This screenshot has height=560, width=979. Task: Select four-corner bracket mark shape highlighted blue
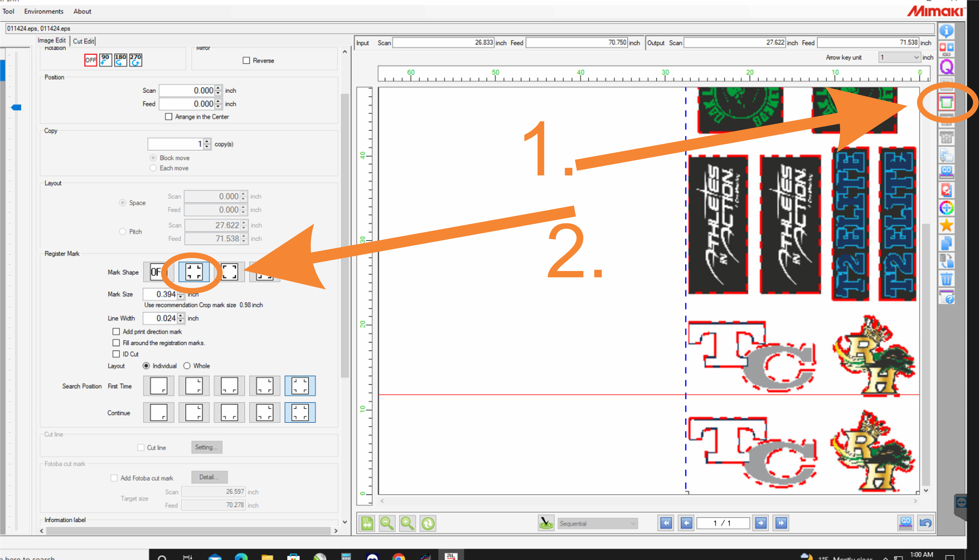(x=194, y=272)
